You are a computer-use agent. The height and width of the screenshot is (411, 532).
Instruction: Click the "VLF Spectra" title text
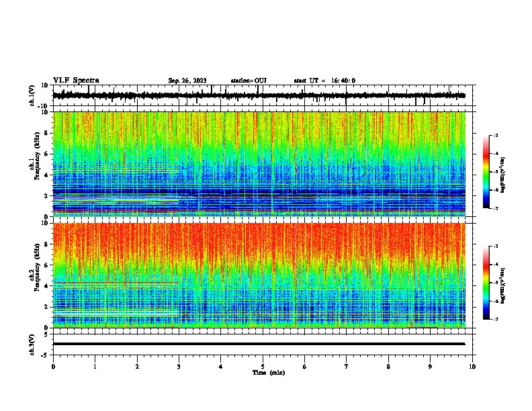pyautogui.click(x=76, y=80)
